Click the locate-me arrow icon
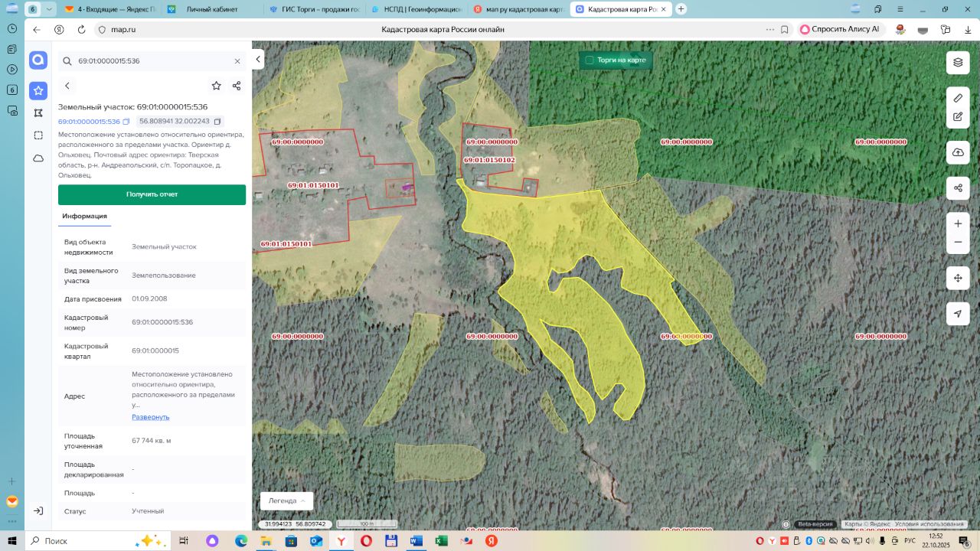 tap(958, 314)
